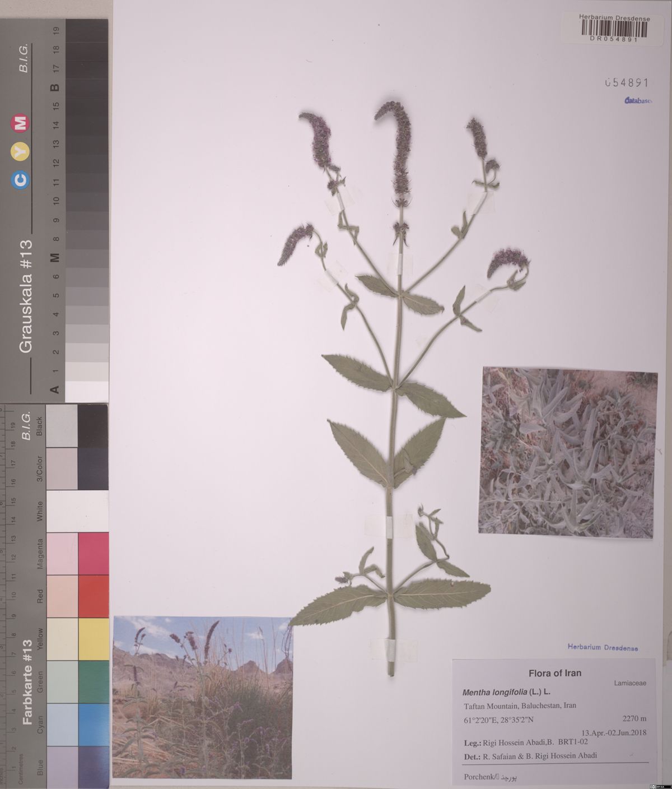The height and width of the screenshot is (789, 672).
Task: Click the printed number 054891
Action: [x=626, y=83]
